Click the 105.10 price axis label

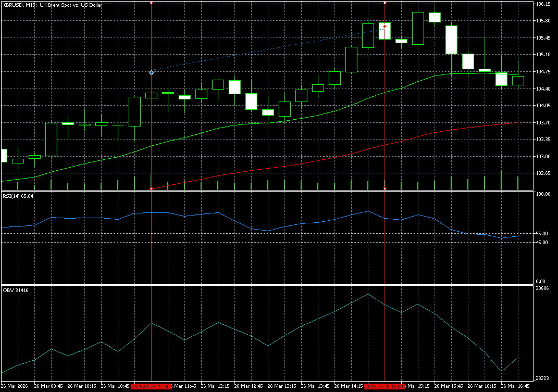tap(543, 55)
